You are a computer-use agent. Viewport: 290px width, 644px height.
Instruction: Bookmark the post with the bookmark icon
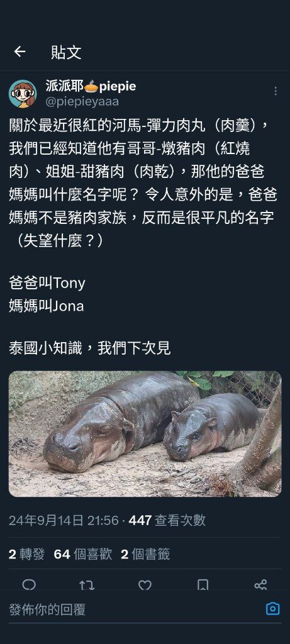pyautogui.click(x=203, y=585)
